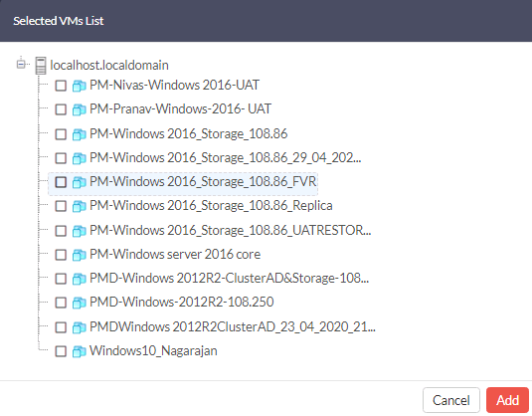Select the localhost.localdomain host label
The height and width of the screenshot is (416, 532).
tap(109, 66)
